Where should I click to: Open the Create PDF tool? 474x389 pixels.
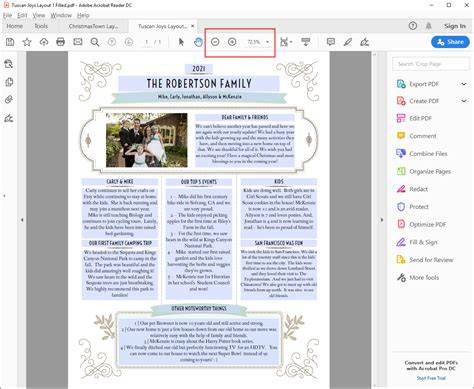(x=424, y=101)
